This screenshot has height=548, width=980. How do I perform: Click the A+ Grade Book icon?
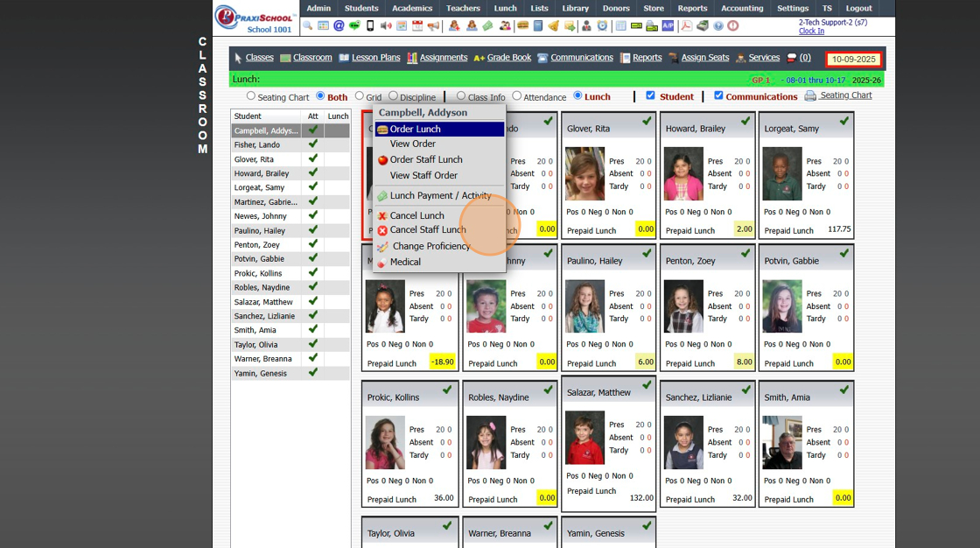coord(479,58)
